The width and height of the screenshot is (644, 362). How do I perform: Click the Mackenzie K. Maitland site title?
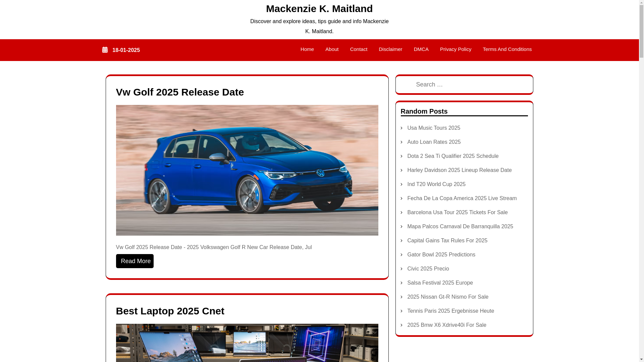(x=319, y=9)
